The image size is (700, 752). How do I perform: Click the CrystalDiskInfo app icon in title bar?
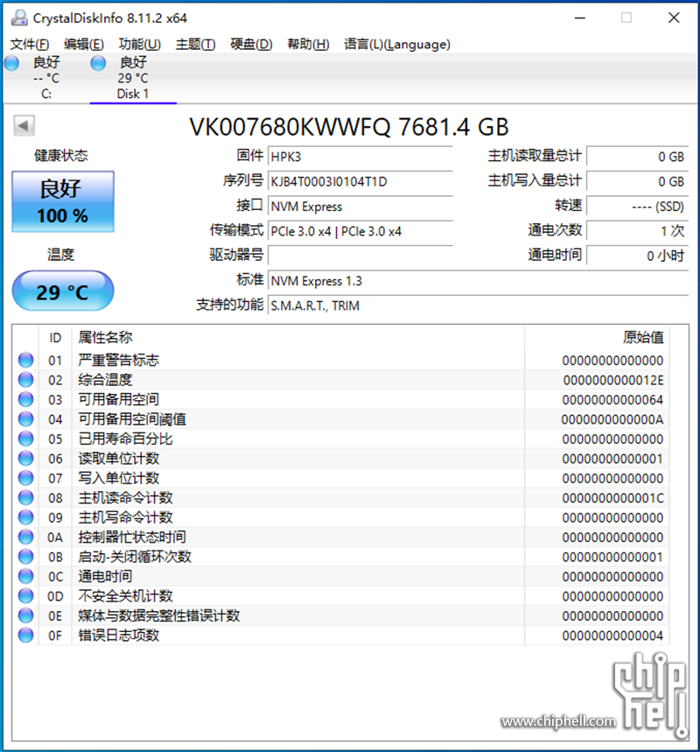19,18
